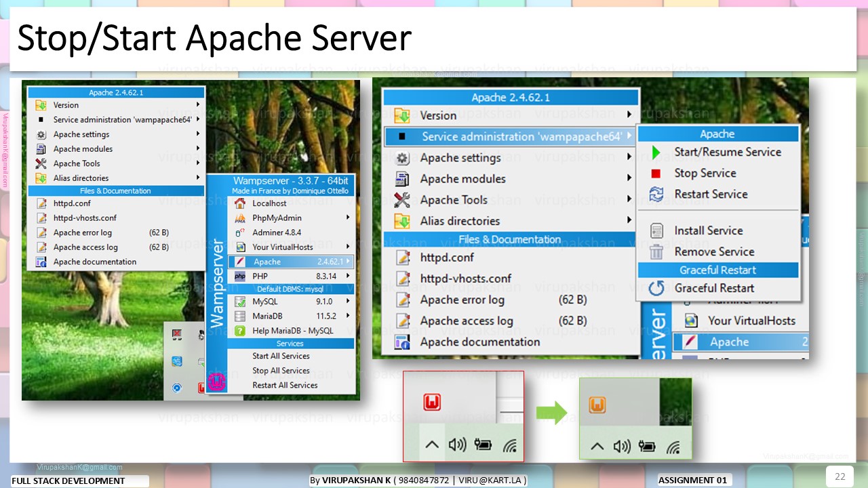Click hidden icons chevron in green-bordered tray
The height and width of the screenshot is (488, 868).
click(597, 447)
